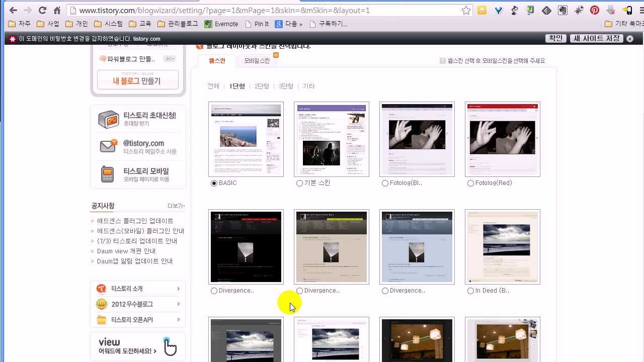The width and height of the screenshot is (644, 362).
Task: Open the yellow sun extension icon
Action: tap(482, 10)
